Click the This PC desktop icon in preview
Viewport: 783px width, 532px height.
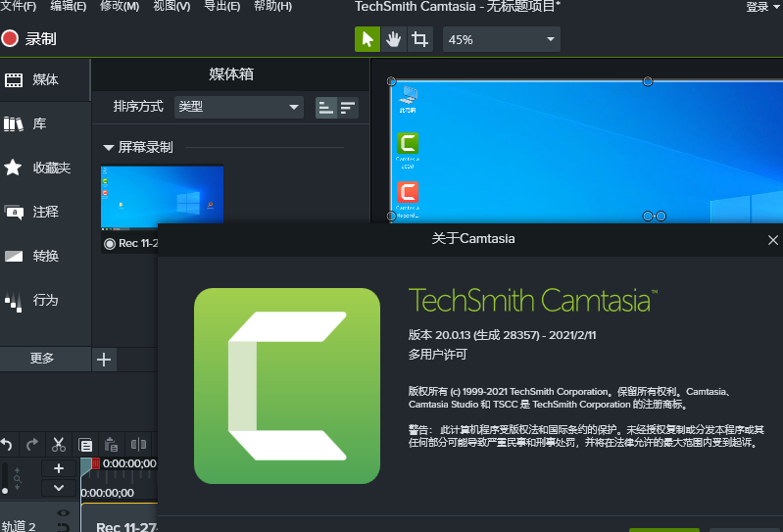click(408, 99)
